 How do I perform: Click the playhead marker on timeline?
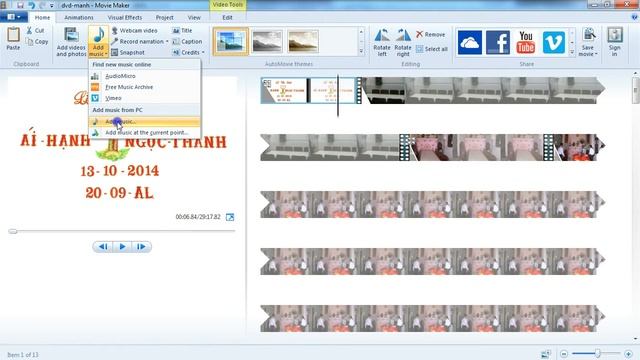pyautogui.click(x=338, y=96)
